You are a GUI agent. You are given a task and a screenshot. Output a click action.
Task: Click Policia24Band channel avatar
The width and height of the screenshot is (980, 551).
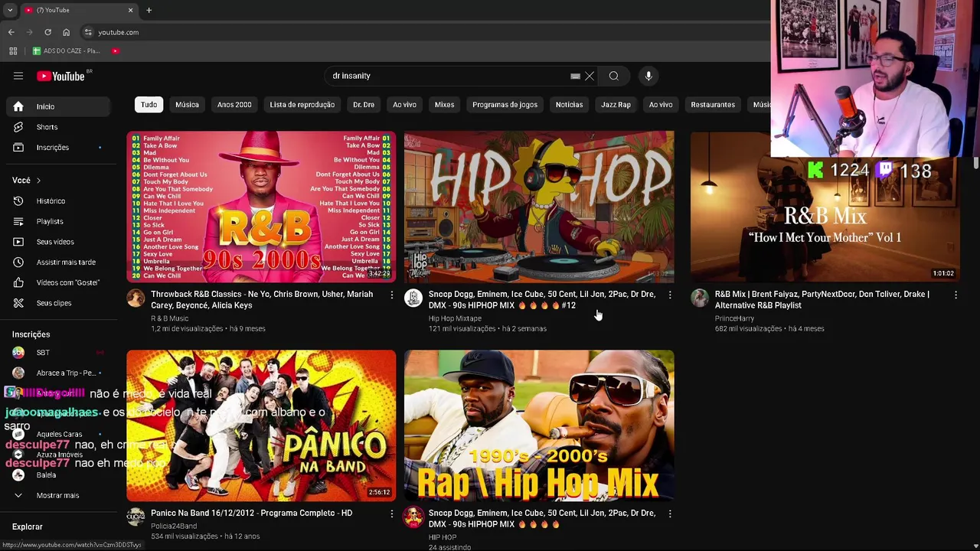136,517
